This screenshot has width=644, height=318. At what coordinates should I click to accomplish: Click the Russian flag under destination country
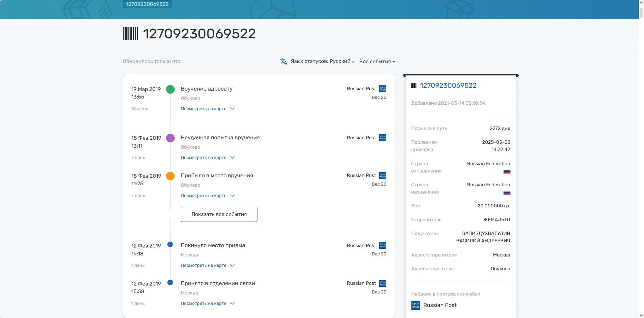pyautogui.click(x=507, y=193)
